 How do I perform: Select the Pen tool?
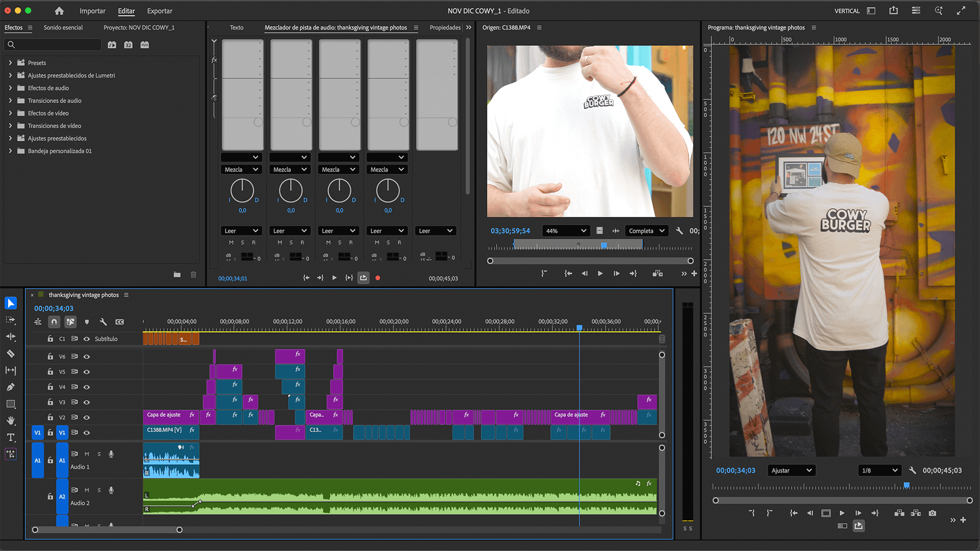click(10, 387)
